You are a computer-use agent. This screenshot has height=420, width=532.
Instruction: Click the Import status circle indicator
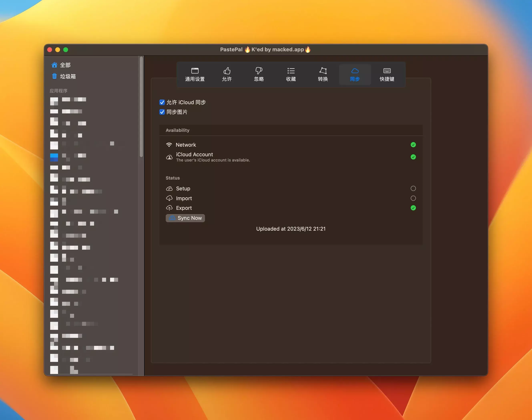point(413,198)
